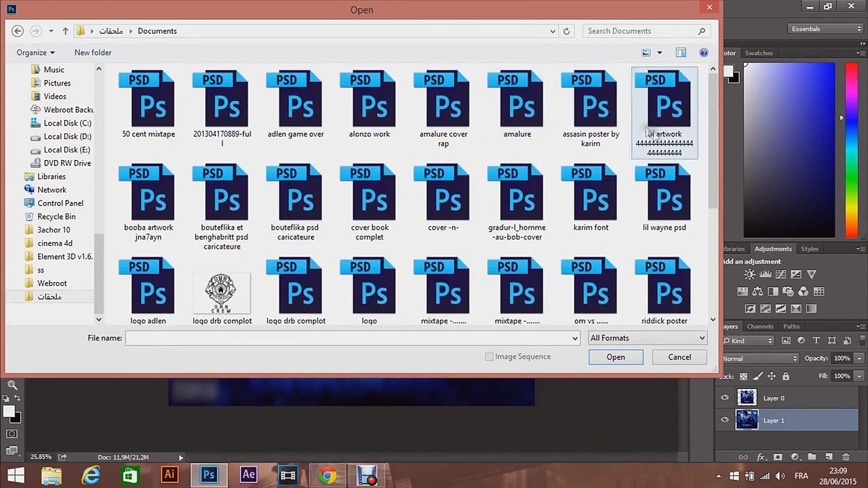The width and height of the screenshot is (868, 488).
Task: Cancel the Open dialog
Action: [x=679, y=357]
